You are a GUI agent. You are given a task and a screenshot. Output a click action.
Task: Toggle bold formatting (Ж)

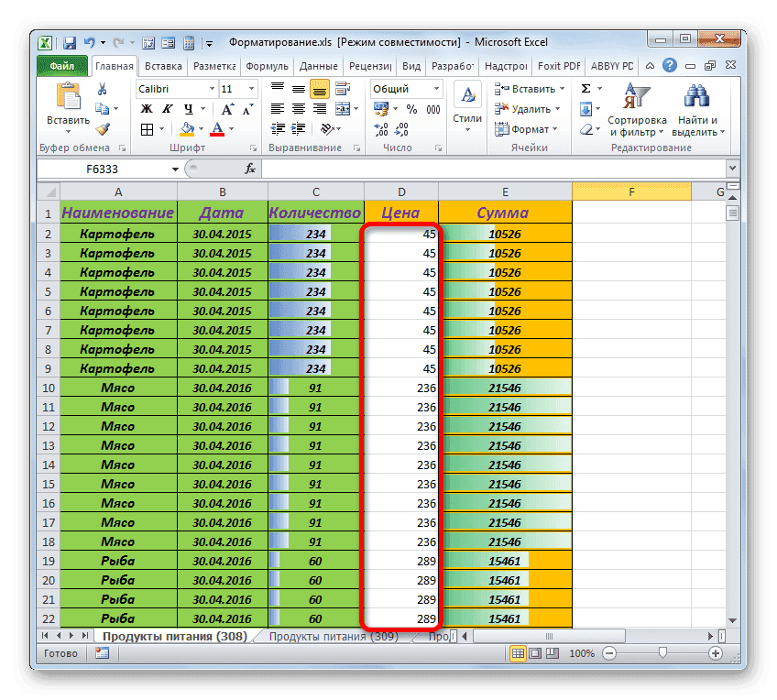[146, 109]
